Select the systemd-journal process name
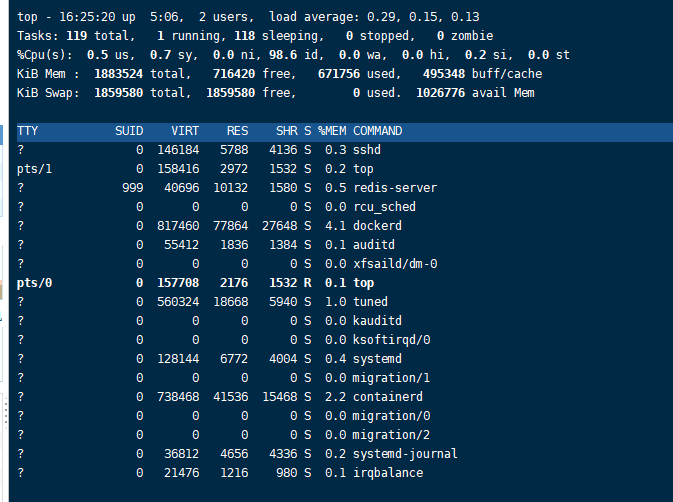The image size is (673, 502). pos(405,454)
